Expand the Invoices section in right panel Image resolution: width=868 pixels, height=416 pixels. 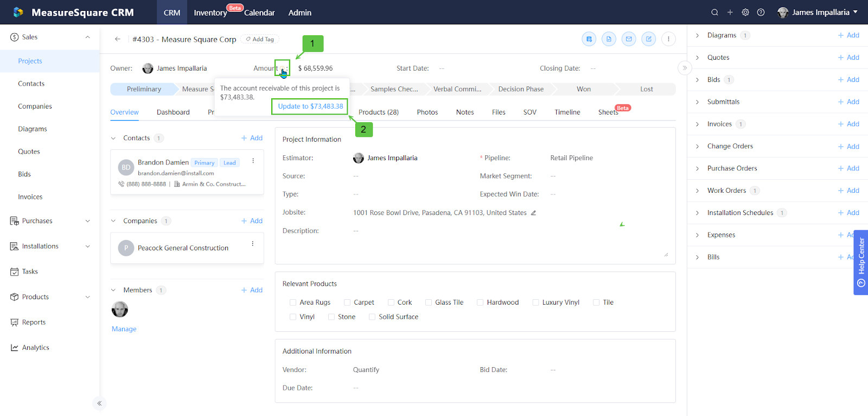click(x=698, y=124)
